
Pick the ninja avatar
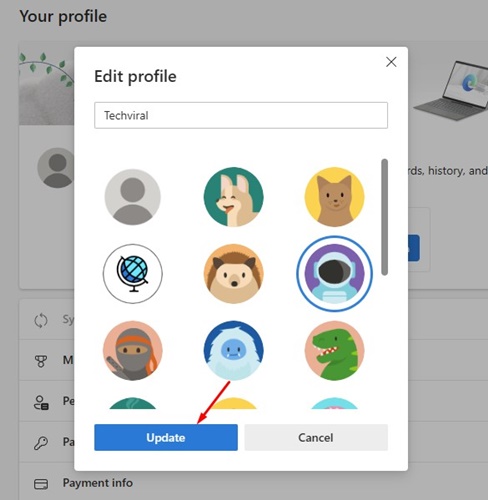[133, 351]
